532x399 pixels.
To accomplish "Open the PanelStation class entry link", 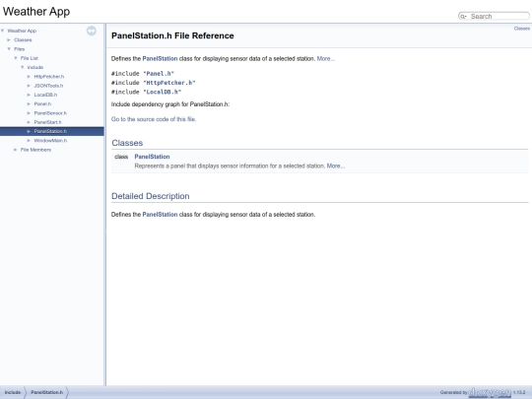I will (152, 157).
